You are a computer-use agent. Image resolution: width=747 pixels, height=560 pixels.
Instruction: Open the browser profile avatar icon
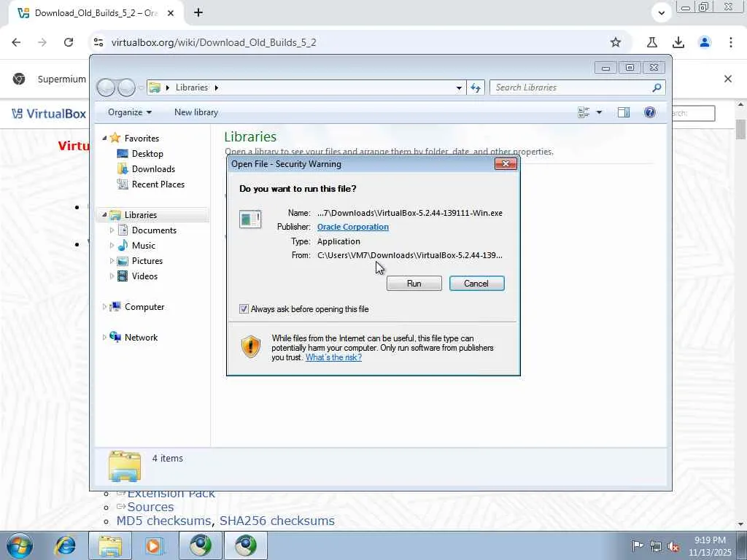coord(705,42)
